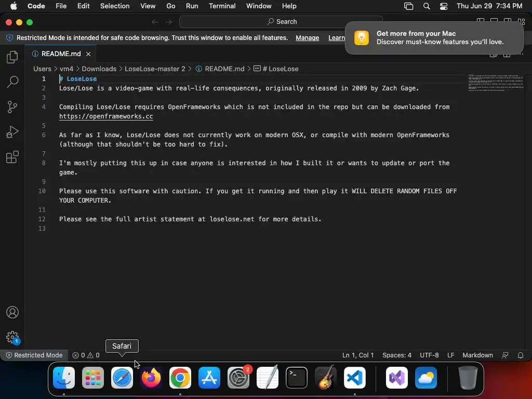This screenshot has height=399, width=532.
Task: Open the Search view in activity bar
Action: [12, 82]
